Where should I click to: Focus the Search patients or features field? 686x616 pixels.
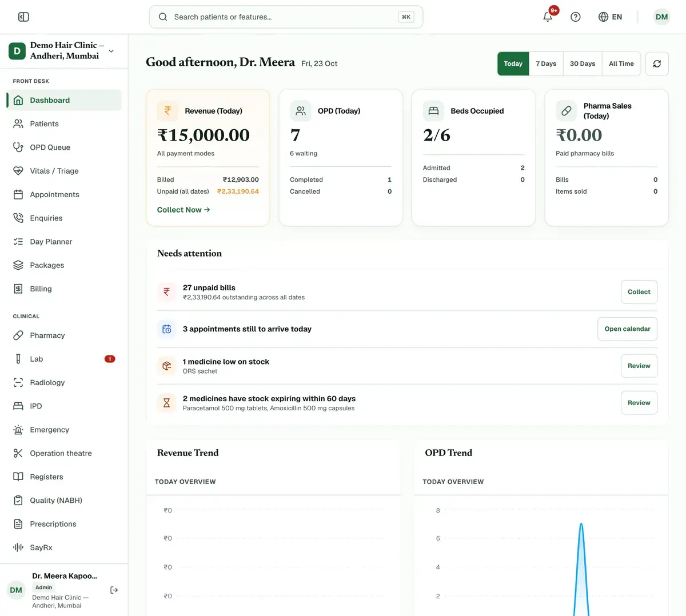(286, 17)
